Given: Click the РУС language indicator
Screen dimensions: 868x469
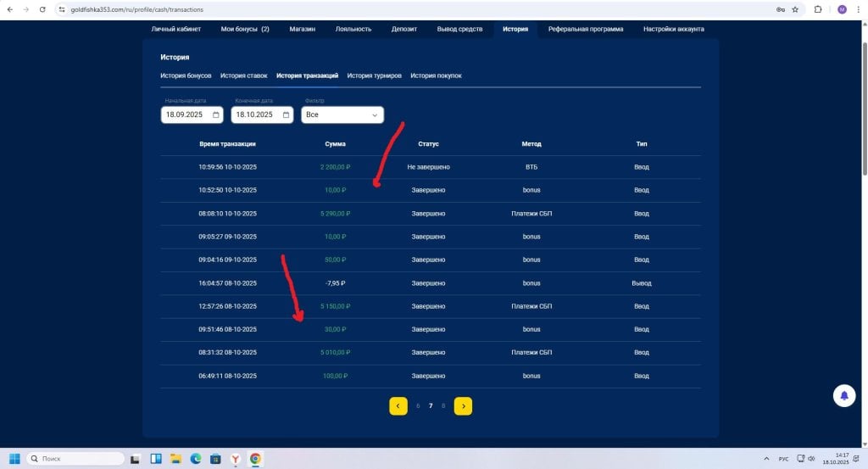Looking at the screenshot, I should click(x=783, y=459).
